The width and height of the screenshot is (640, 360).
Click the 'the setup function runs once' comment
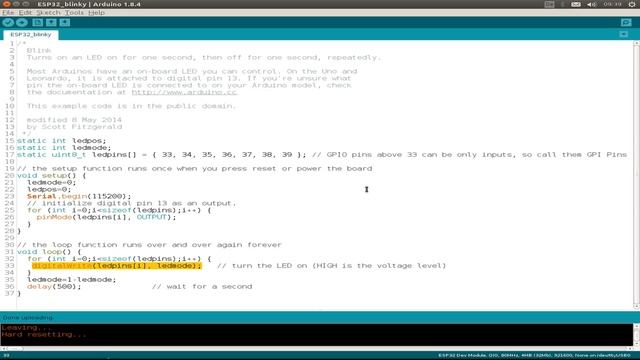194,169
